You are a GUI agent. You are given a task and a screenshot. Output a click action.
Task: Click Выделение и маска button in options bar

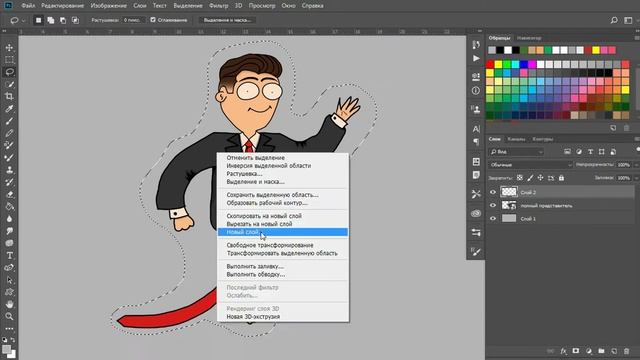click(x=227, y=20)
